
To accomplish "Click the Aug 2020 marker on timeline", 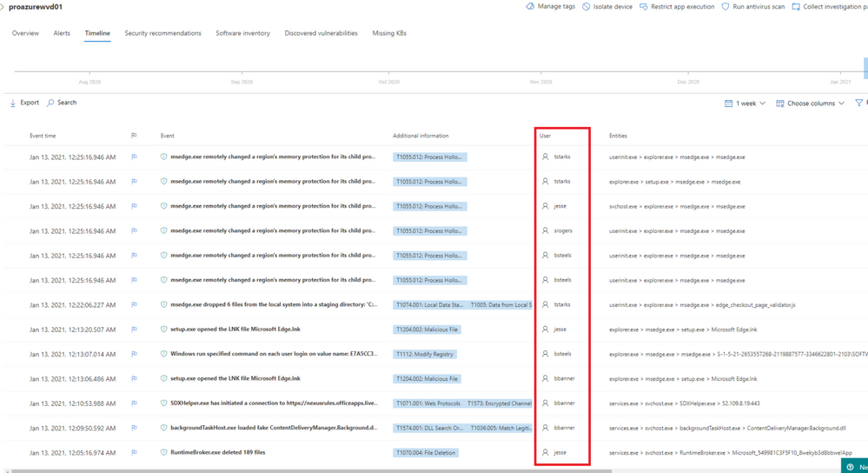I will click(89, 82).
